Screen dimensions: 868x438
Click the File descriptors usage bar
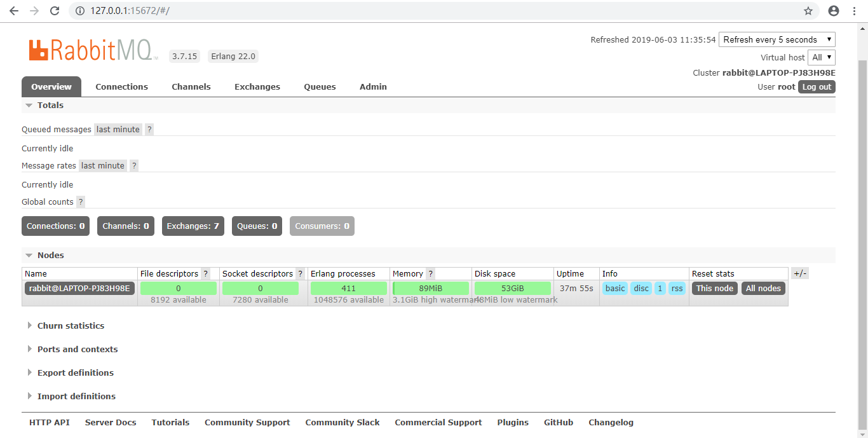click(x=179, y=288)
